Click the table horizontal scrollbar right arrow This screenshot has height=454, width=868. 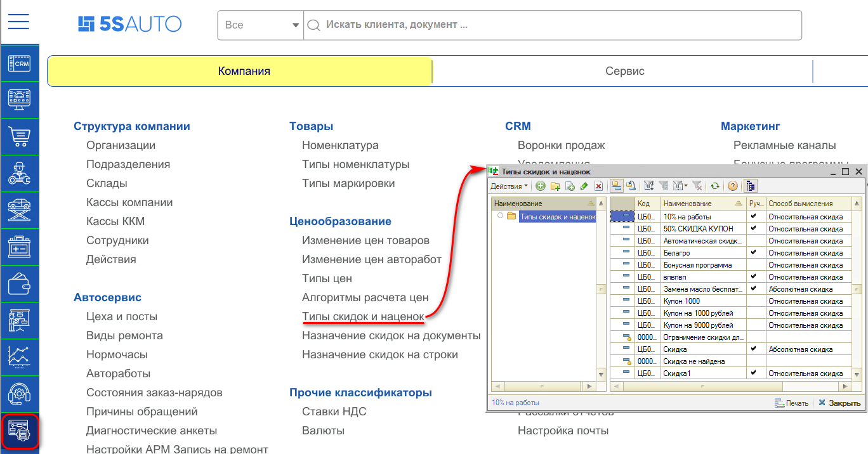coord(845,386)
